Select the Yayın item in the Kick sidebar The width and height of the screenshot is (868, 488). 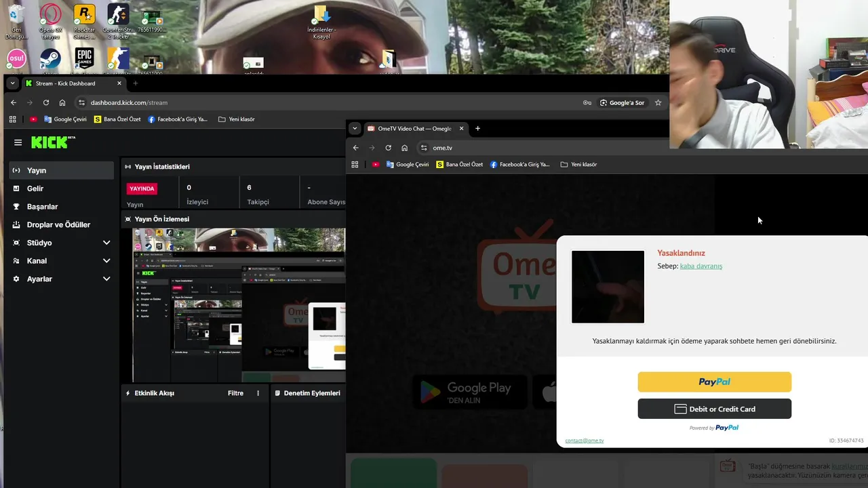pyautogui.click(x=61, y=170)
